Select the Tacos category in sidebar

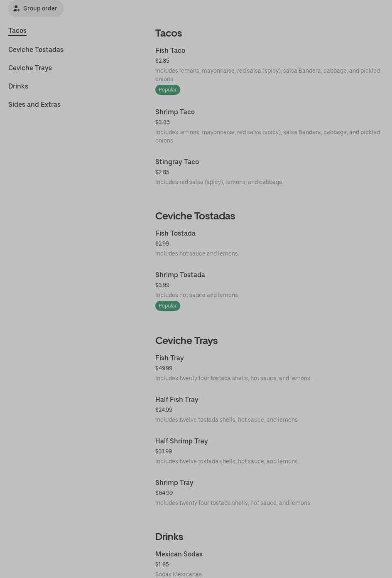pos(17,30)
